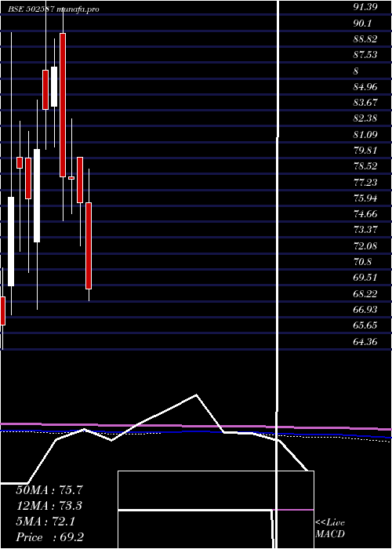Click the 82.38 price axis label

coord(365,118)
